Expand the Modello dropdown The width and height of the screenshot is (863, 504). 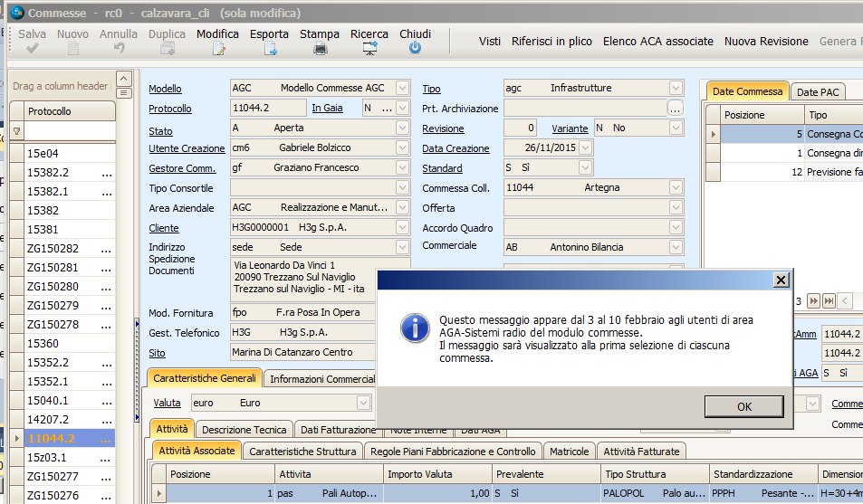click(x=403, y=89)
